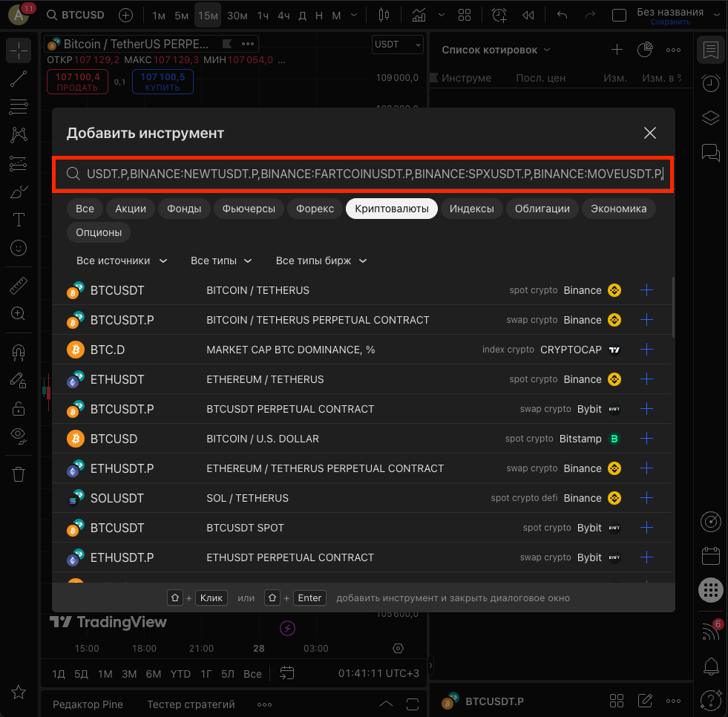Open the candlestick chart type selector

click(384, 16)
